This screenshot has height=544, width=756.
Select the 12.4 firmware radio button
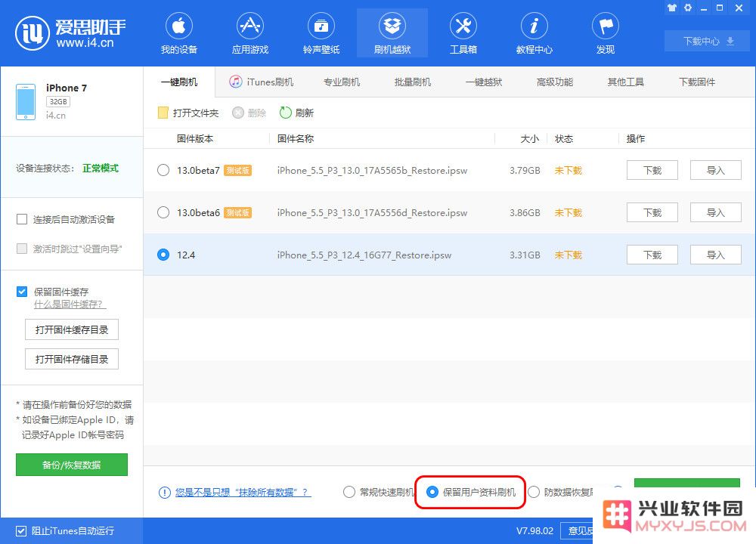(x=163, y=255)
